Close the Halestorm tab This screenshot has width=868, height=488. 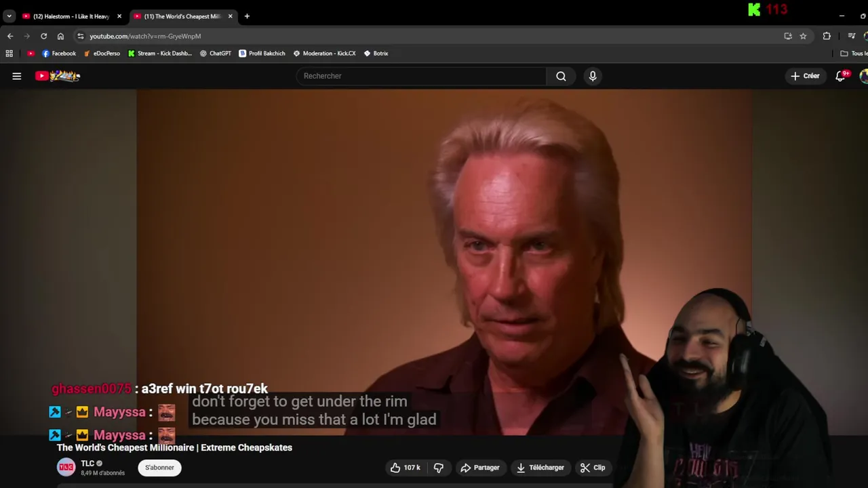(x=119, y=16)
